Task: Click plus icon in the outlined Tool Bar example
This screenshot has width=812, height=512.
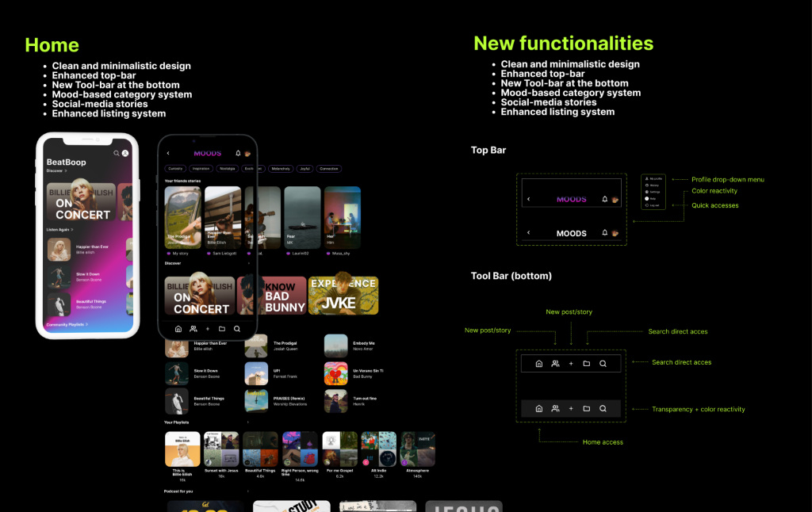Action: [571, 364]
